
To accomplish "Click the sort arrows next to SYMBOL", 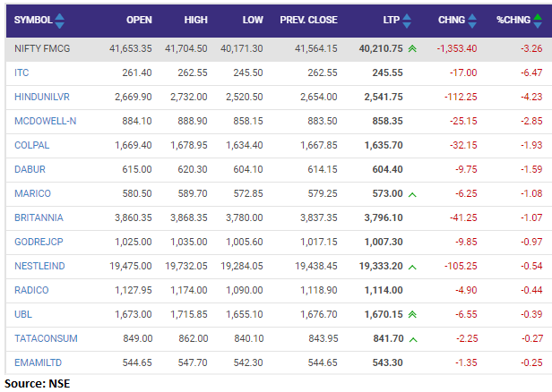I will pyautogui.click(x=60, y=20).
